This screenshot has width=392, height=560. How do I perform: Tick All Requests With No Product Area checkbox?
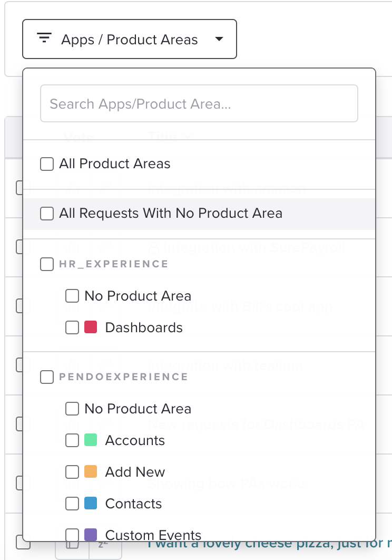[47, 214]
